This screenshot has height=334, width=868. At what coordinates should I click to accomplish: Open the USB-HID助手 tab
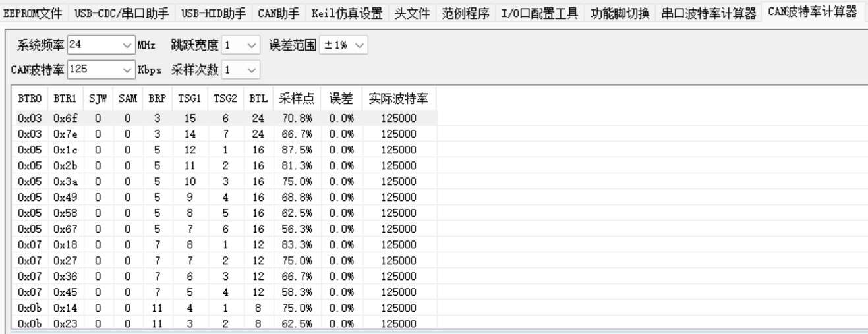[x=212, y=12]
